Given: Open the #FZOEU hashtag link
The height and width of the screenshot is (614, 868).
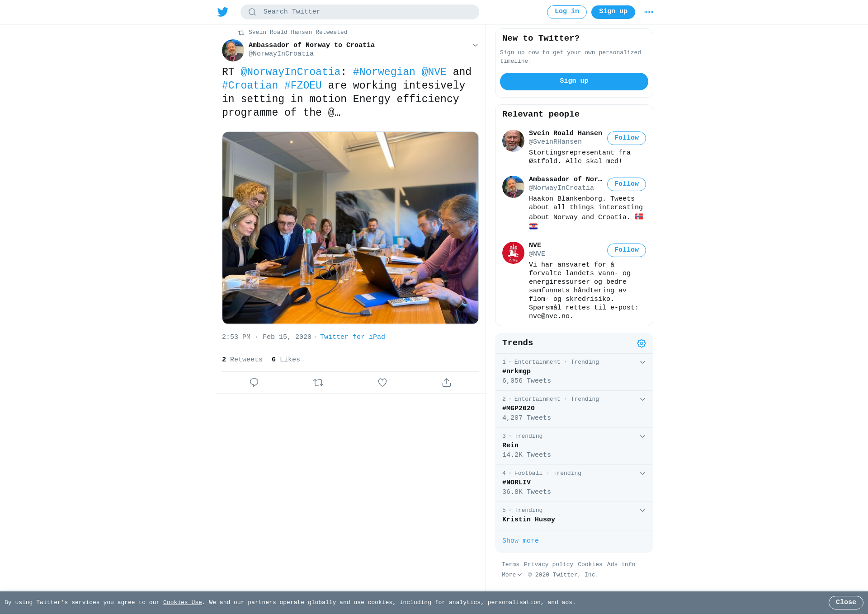Looking at the screenshot, I should [303, 85].
